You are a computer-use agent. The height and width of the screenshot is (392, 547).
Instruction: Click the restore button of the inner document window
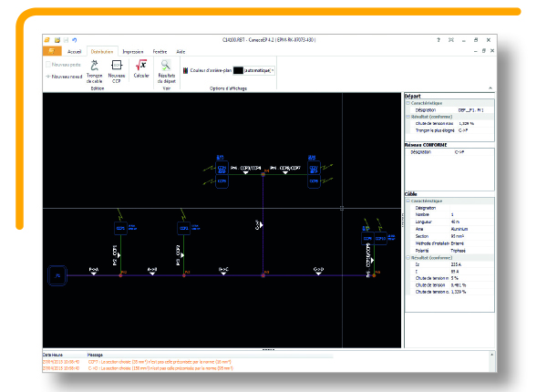(x=484, y=51)
